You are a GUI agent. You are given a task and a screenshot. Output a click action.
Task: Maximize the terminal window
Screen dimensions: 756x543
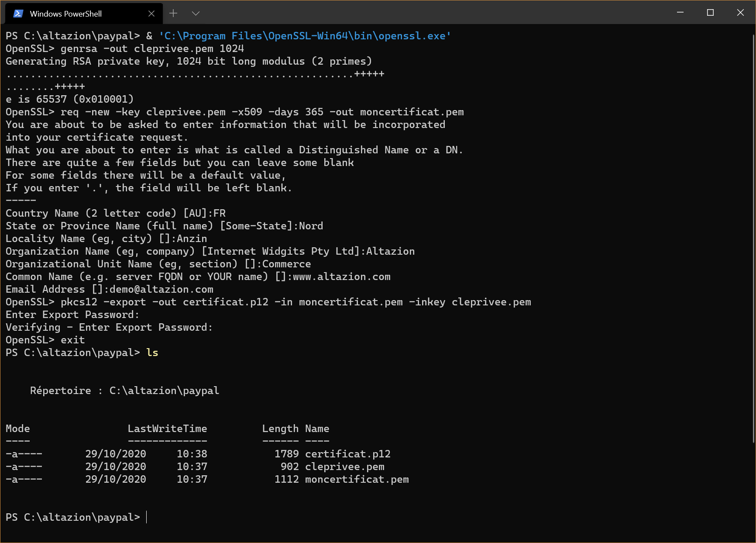(x=710, y=12)
